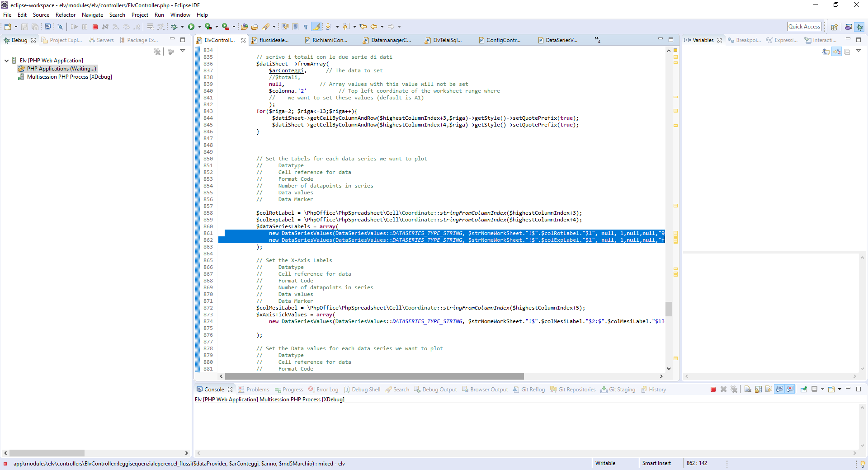Switch to the Git Reflog tab
Screen dimensions: 868x470
click(x=533, y=389)
